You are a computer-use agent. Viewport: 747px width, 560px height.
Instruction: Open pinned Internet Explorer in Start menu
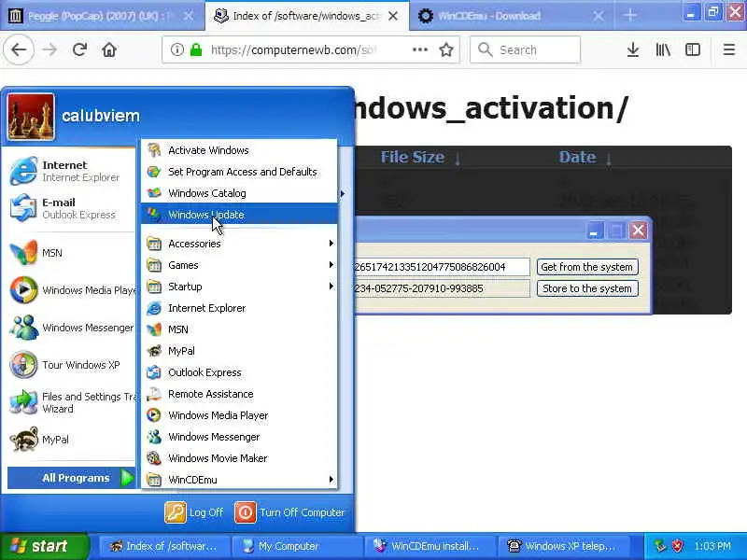pos(71,171)
